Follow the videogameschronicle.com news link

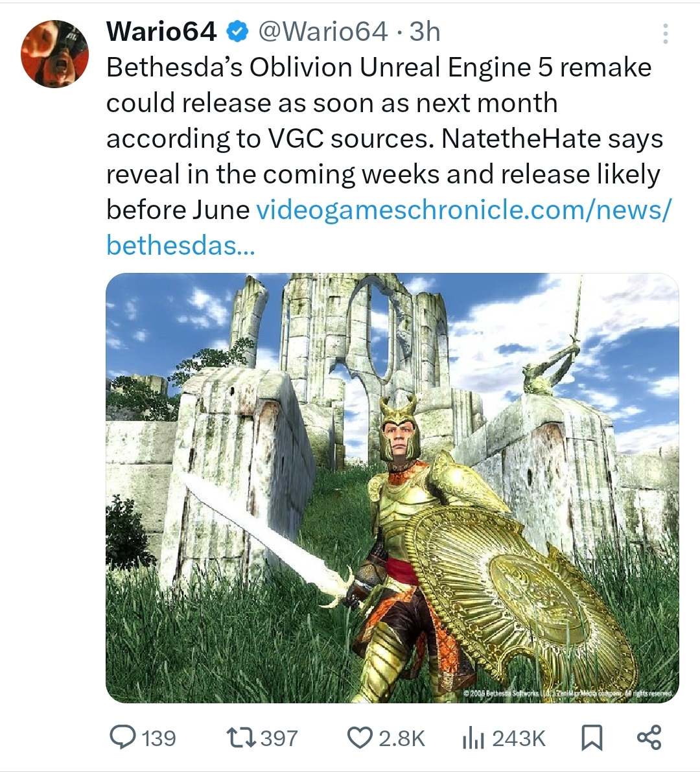click(463, 210)
